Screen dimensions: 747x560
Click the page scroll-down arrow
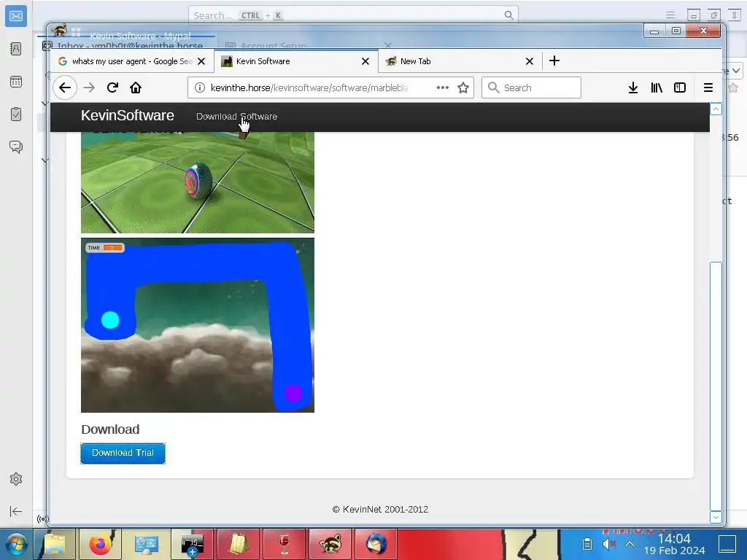[716, 517]
